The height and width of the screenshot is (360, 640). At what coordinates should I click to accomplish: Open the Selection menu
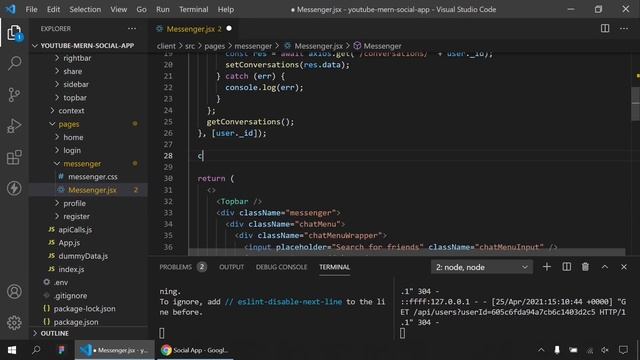pos(85,9)
